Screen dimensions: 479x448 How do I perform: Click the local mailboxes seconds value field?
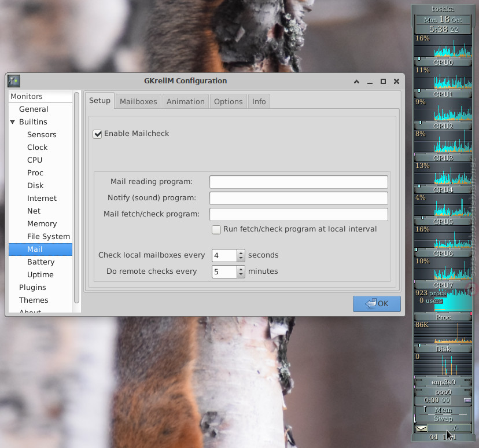point(224,255)
